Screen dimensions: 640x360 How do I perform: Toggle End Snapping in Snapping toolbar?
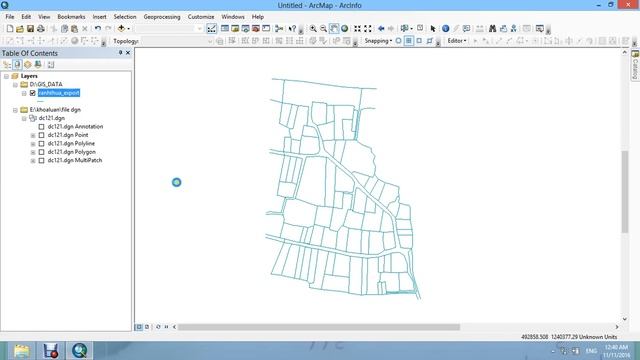click(x=409, y=41)
